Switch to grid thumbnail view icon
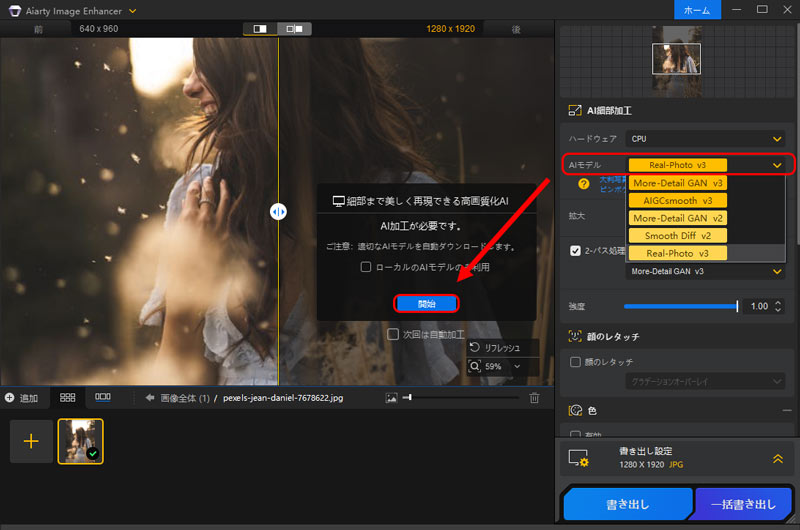 tap(67, 397)
